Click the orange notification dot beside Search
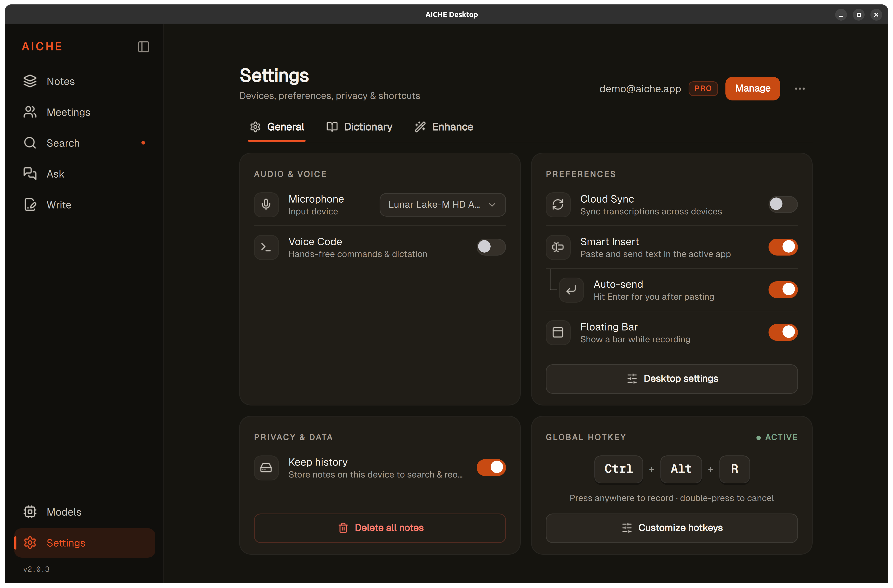The width and height of the screenshot is (893, 588). (143, 143)
